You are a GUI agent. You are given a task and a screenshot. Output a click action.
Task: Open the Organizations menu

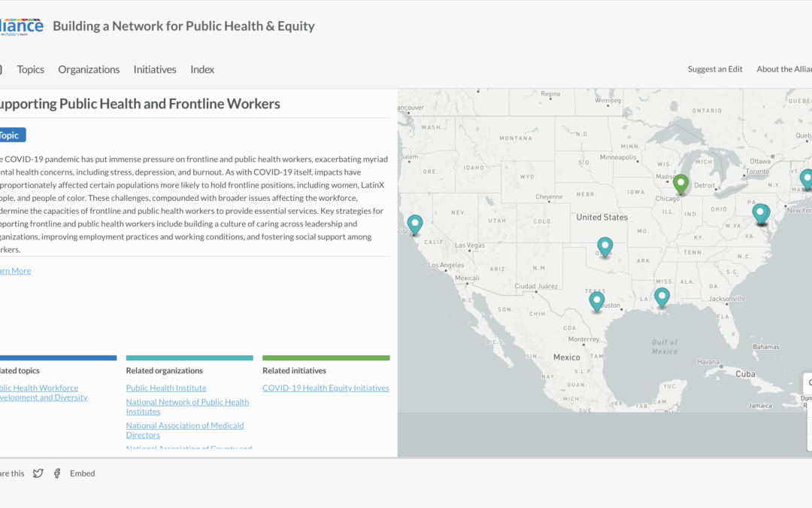point(89,69)
